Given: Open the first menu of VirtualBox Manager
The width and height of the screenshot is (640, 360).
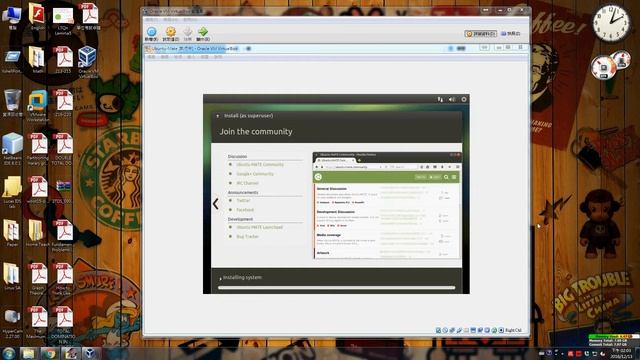Looking at the screenshot, I should [151, 20].
